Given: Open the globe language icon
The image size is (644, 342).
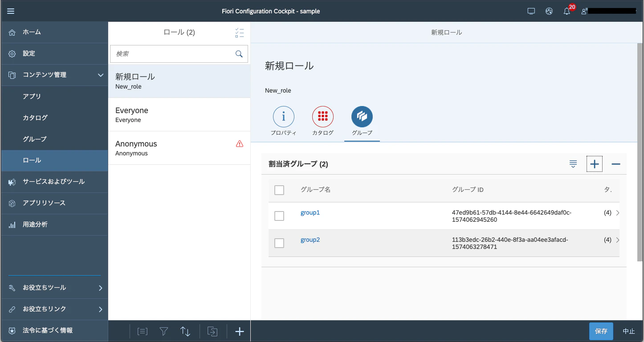Looking at the screenshot, I should 549,11.
